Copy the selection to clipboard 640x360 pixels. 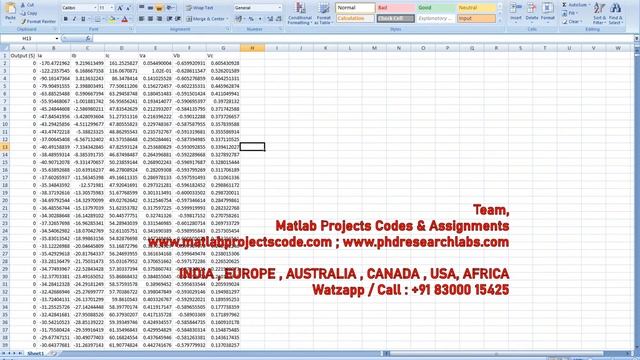pyautogui.click(x=29, y=13)
